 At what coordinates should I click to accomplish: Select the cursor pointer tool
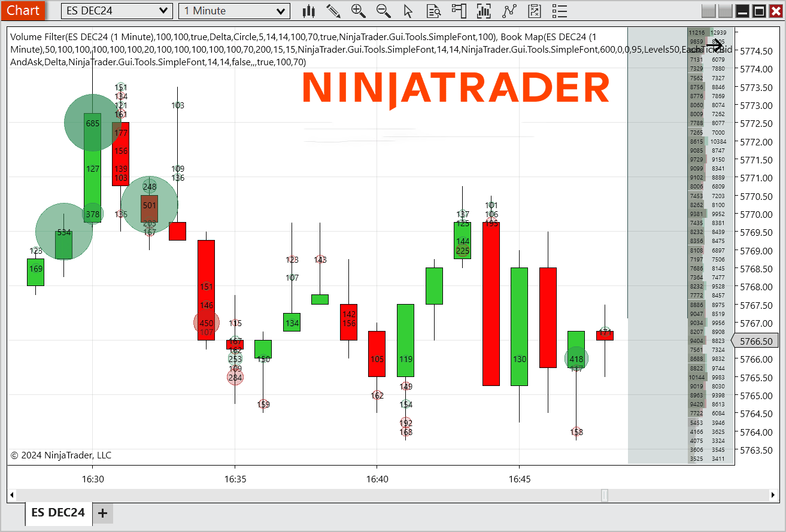(408, 11)
